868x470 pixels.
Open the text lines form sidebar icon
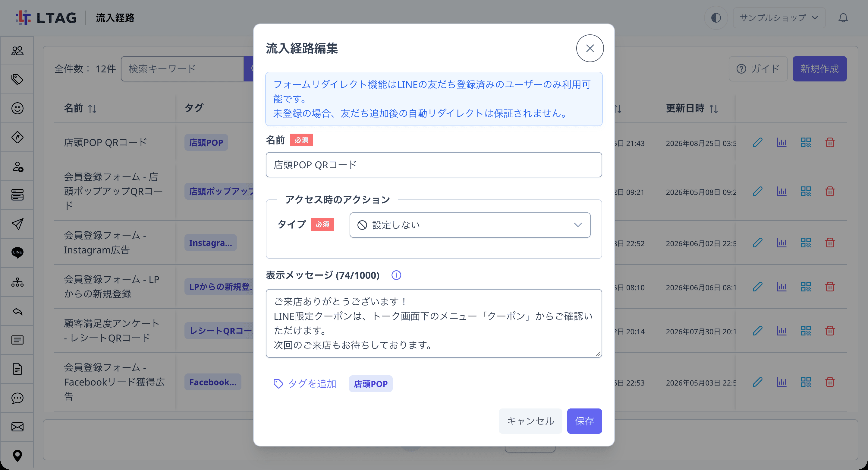17,340
